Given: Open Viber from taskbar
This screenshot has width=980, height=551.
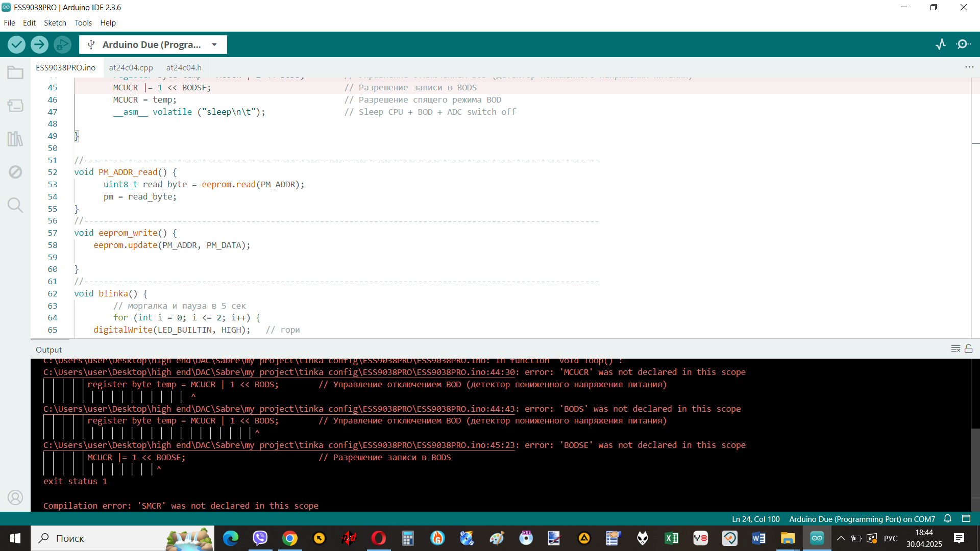Looking at the screenshot, I should point(260,538).
